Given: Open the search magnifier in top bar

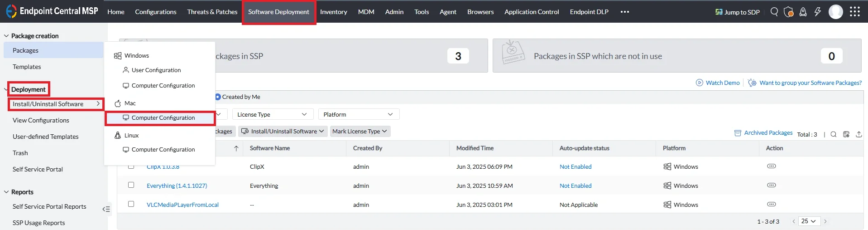Looking at the screenshot, I should 774,12.
